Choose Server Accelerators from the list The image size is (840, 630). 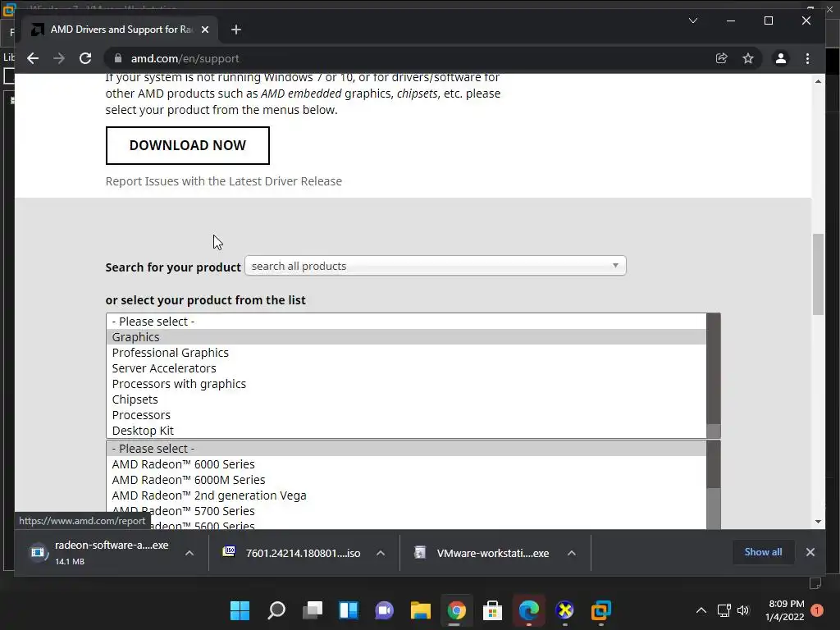coord(406,368)
